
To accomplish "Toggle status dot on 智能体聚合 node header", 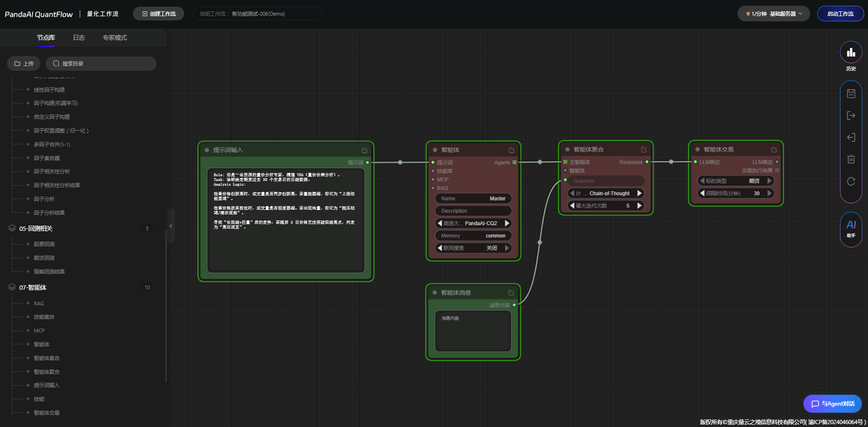I will tap(567, 150).
